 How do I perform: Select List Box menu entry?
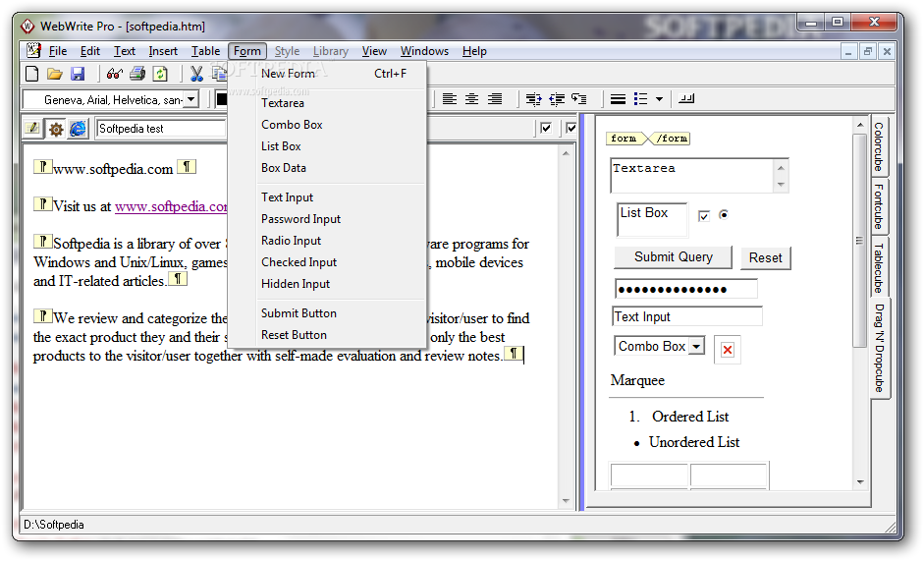(x=327, y=146)
